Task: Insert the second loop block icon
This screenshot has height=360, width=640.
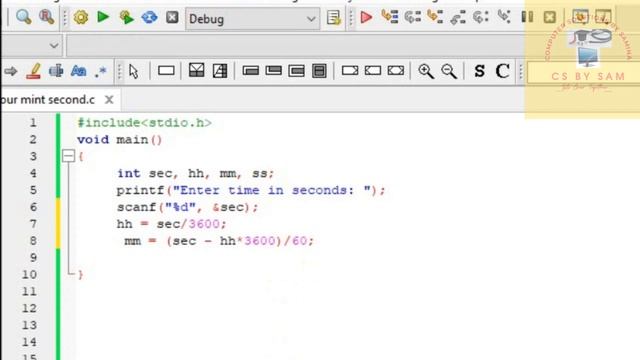Action: pyautogui.click(x=273, y=71)
